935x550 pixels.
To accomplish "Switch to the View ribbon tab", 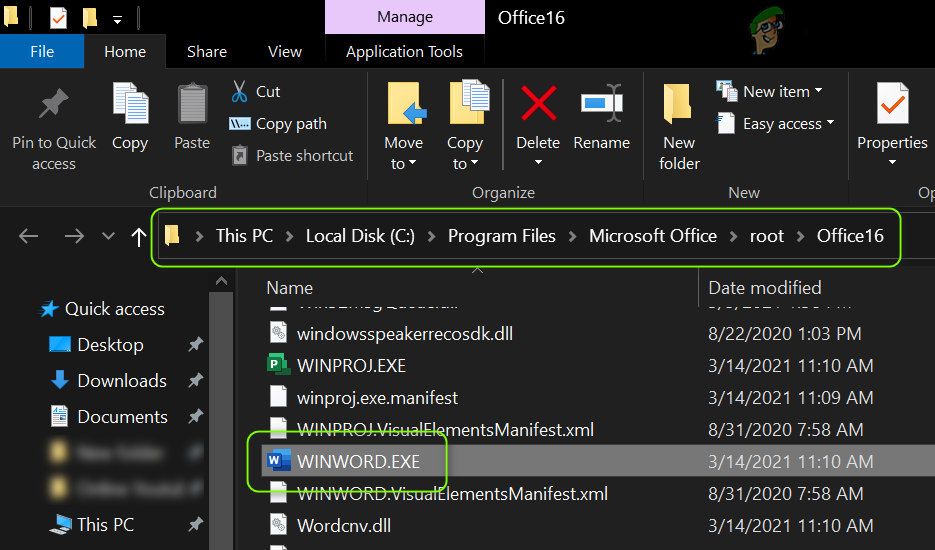I will click(x=284, y=52).
